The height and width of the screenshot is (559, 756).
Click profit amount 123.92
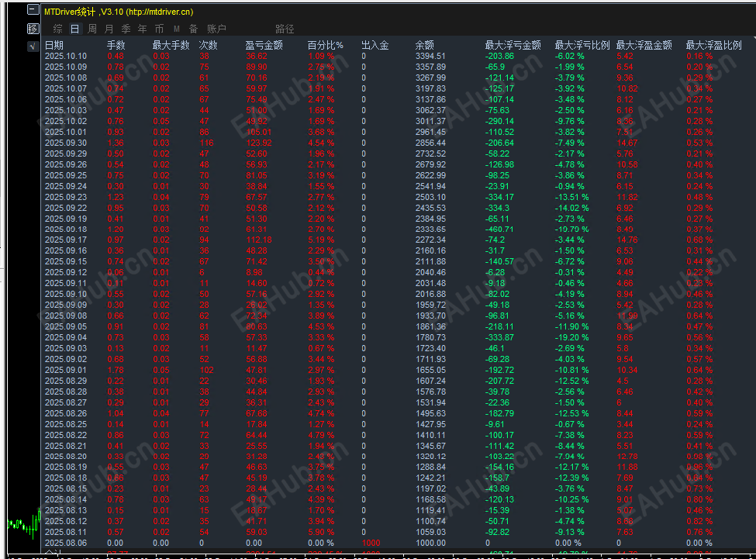[x=259, y=143]
